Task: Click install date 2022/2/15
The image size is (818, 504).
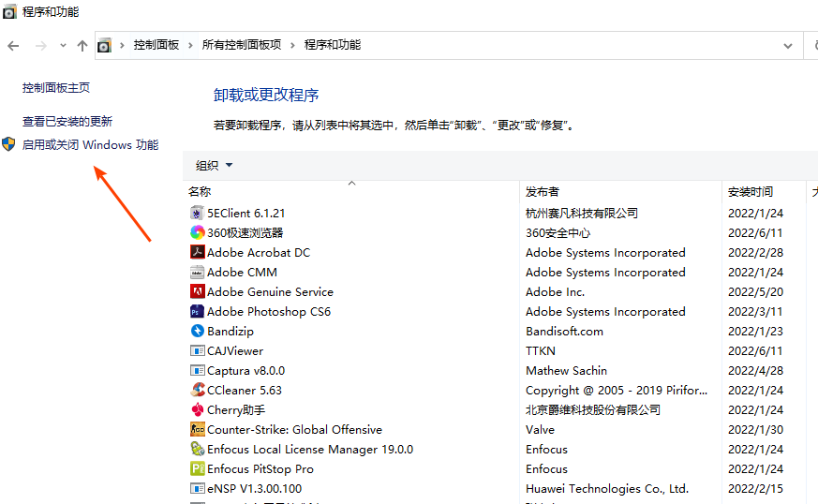Action: coord(755,489)
